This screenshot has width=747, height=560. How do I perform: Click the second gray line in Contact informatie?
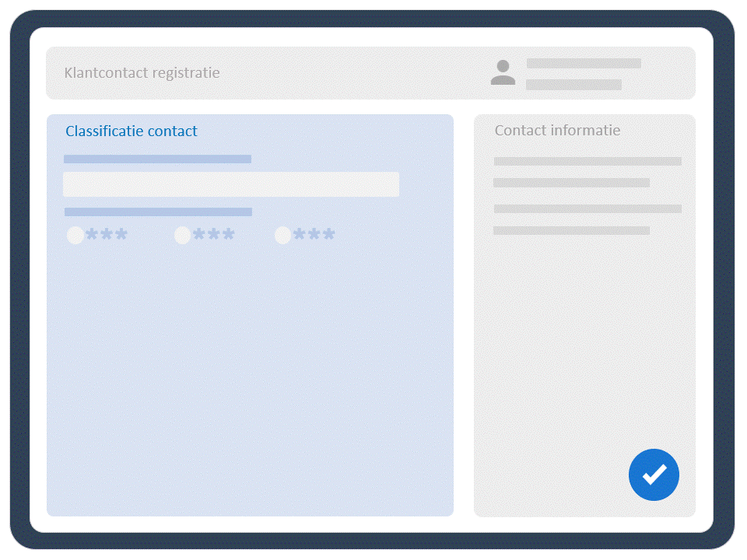click(572, 183)
